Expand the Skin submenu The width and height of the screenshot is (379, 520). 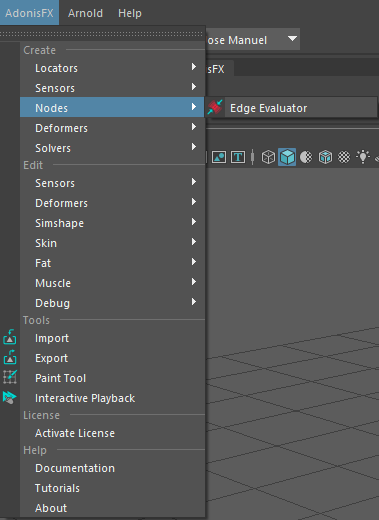(112, 243)
